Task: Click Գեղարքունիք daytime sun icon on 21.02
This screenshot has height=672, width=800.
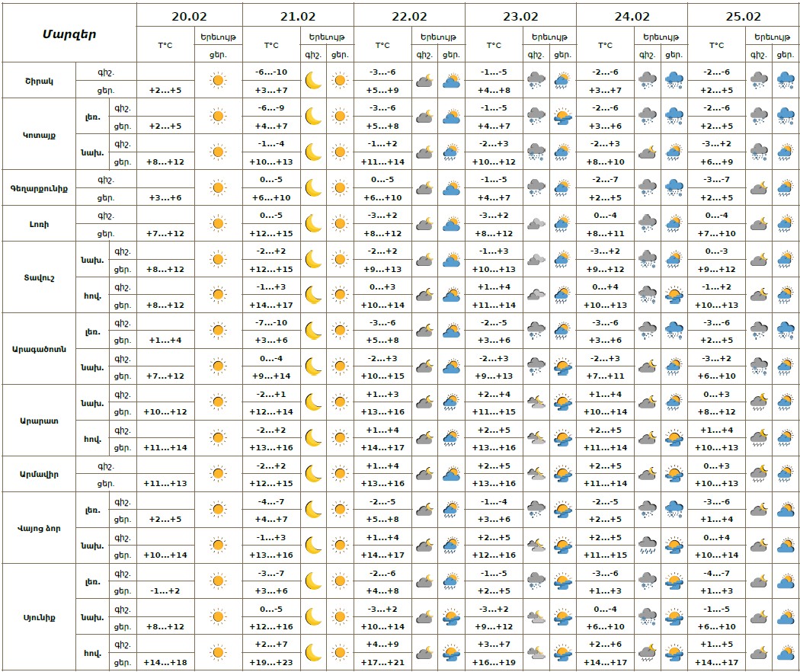Action: pyautogui.click(x=340, y=187)
